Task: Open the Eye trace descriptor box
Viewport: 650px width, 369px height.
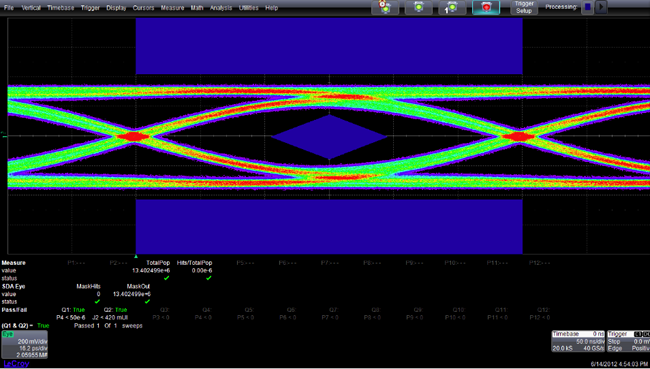Action: pyautogui.click(x=24, y=345)
